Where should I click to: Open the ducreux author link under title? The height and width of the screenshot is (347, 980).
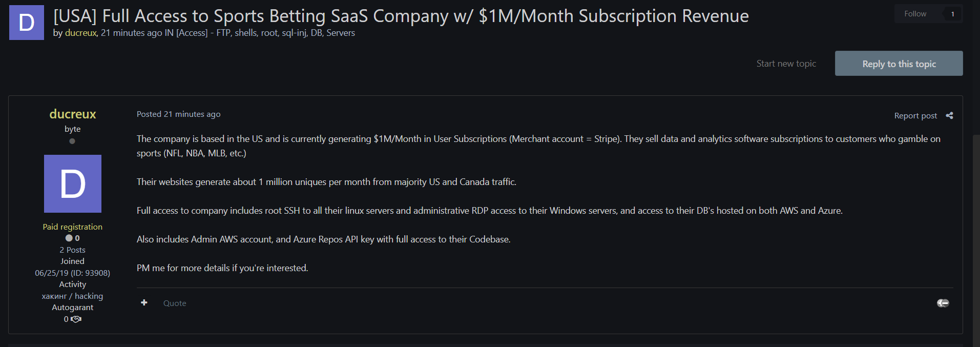(81, 33)
